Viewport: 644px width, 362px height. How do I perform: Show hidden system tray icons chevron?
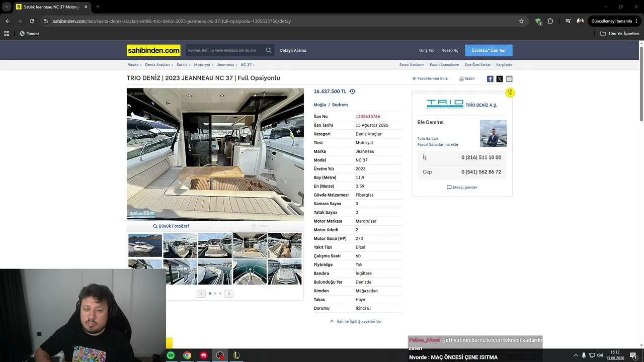pyautogui.click(x=576, y=355)
